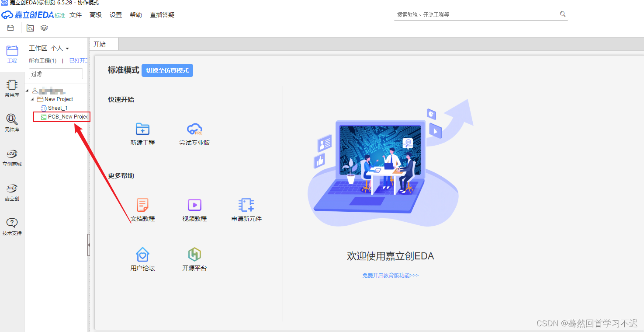Open the 设置 menu
Viewport: 644px width, 332px height.
coord(116,15)
